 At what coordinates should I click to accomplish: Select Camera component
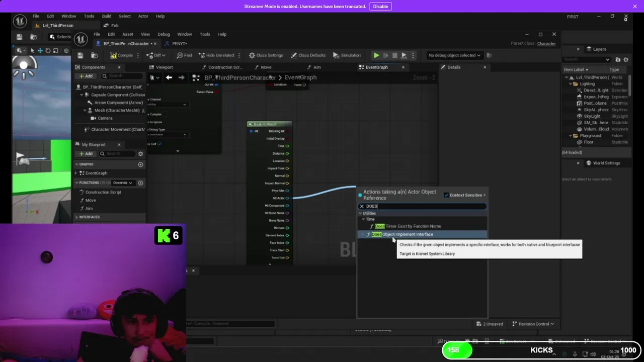(105, 118)
